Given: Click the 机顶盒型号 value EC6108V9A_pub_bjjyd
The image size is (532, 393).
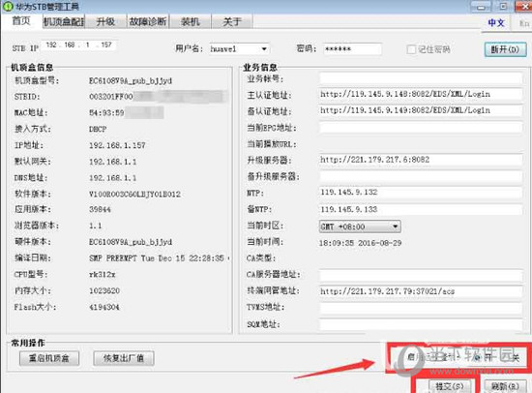Looking at the screenshot, I should [131, 81].
